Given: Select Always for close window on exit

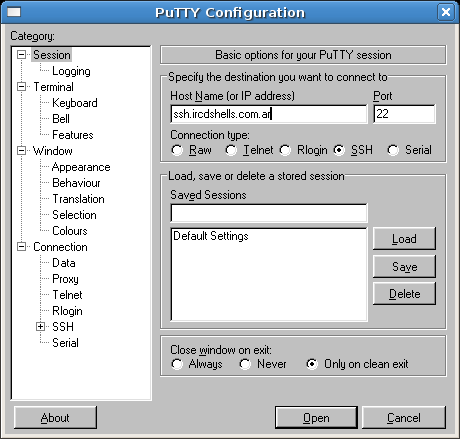Looking at the screenshot, I should tap(177, 364).
